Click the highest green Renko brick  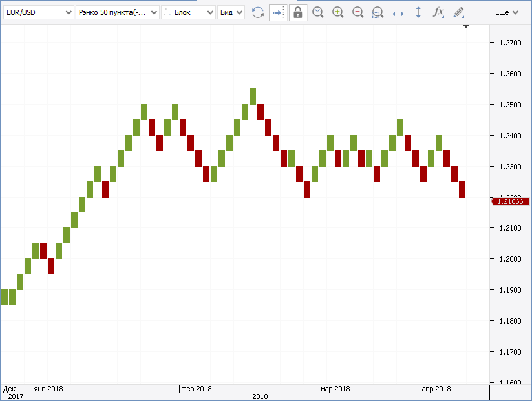point(253,96)
